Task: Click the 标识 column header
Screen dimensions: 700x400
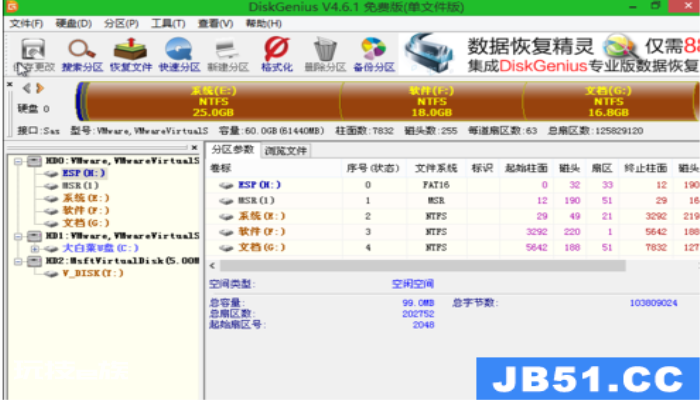Action: pyautogui.click(x=482, y=169)
